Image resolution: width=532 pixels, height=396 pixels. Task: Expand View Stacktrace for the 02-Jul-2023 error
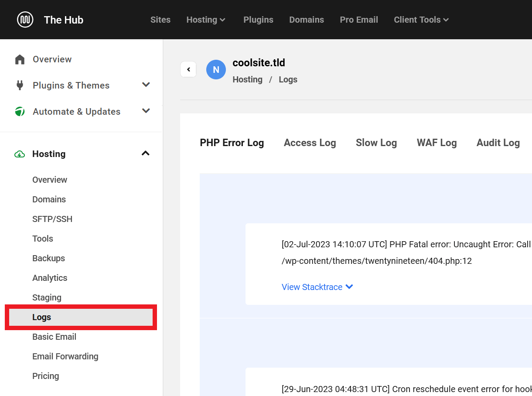(x=317, y=287)
